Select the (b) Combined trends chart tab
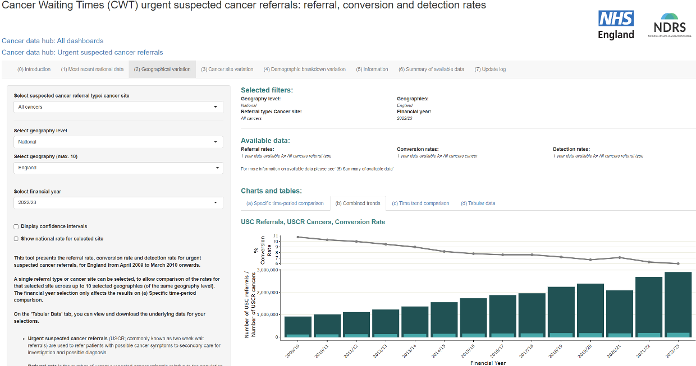The height and width of the screenshot is (366, 696). (x=358, y=203)
